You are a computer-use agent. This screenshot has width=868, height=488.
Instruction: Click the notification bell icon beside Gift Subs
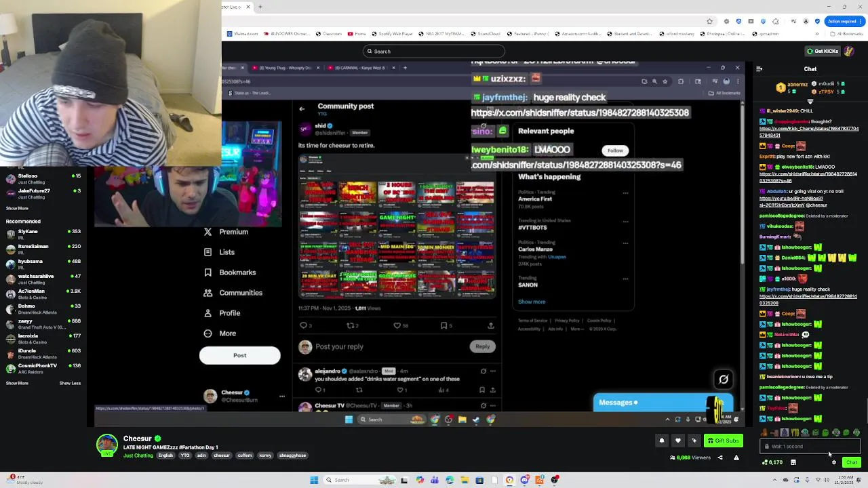662,441
